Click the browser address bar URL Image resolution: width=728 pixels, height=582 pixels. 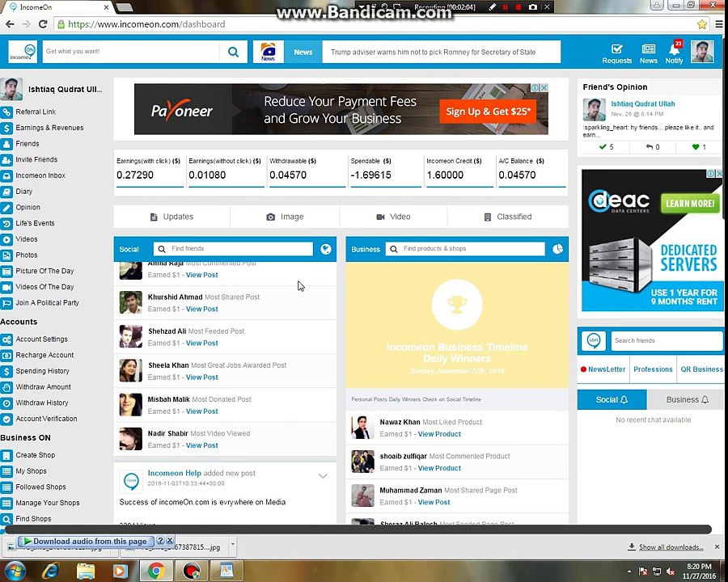click(x=146, y=24)
